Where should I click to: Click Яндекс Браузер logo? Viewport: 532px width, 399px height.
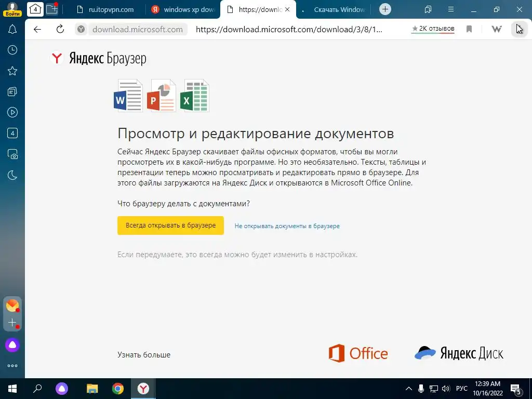click(x=98, y=58)
